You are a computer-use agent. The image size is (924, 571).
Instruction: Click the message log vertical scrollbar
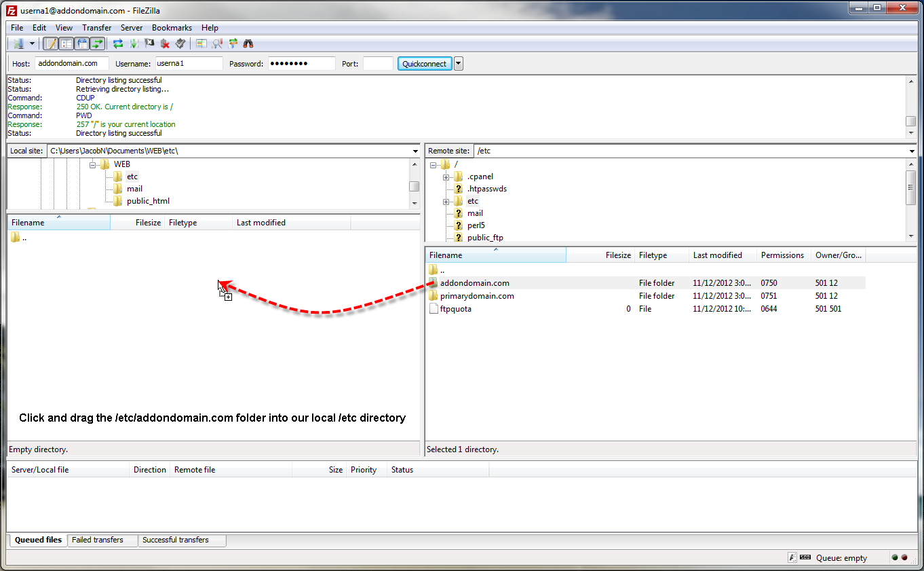(x=910, y=109)
